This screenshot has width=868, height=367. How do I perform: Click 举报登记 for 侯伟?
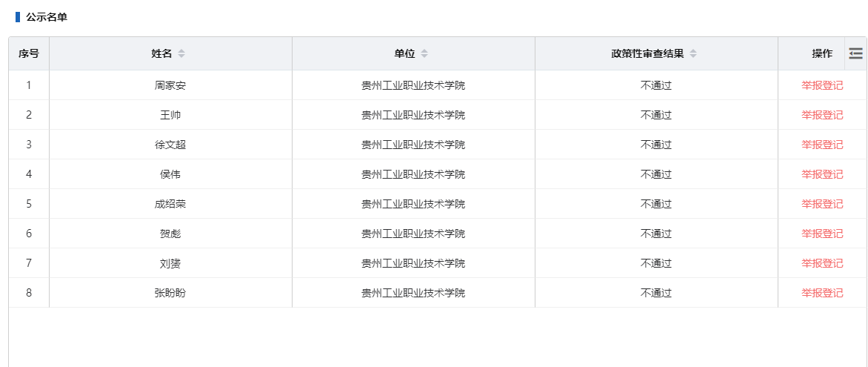point(822,174)
